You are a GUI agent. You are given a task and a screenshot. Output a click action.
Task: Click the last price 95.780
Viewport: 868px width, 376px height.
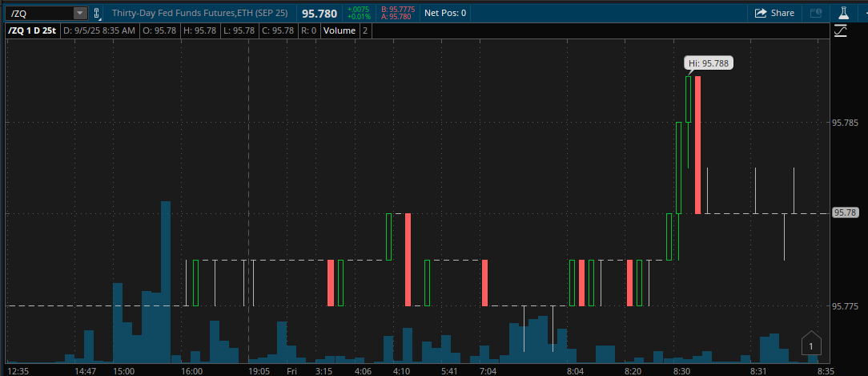pyautogui.click(x=319, y=13)
